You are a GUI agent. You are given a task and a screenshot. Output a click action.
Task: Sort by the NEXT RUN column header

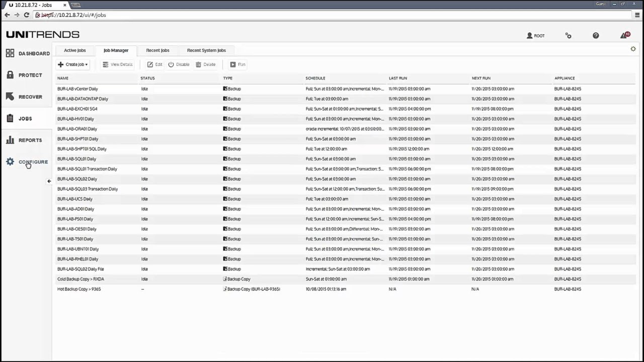click(480, 78)
